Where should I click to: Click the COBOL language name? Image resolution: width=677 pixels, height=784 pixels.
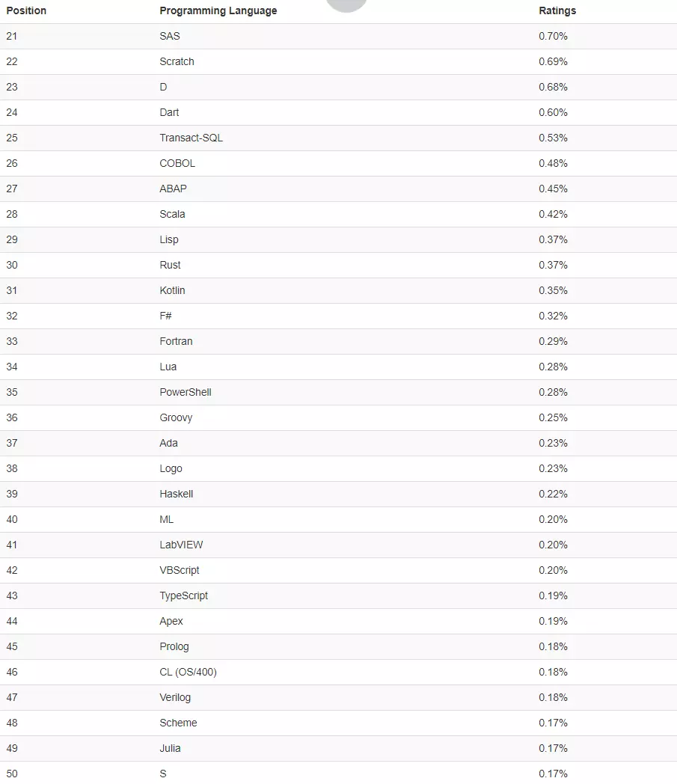(x=177, y=163)
